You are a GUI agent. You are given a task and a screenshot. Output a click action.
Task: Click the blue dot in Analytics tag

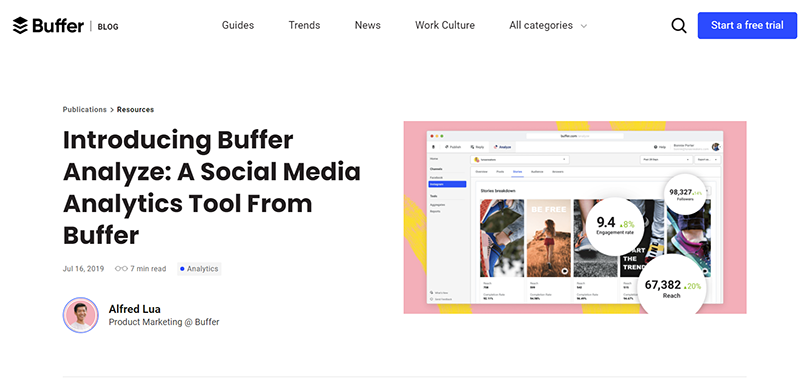click(x=182, y=269)
